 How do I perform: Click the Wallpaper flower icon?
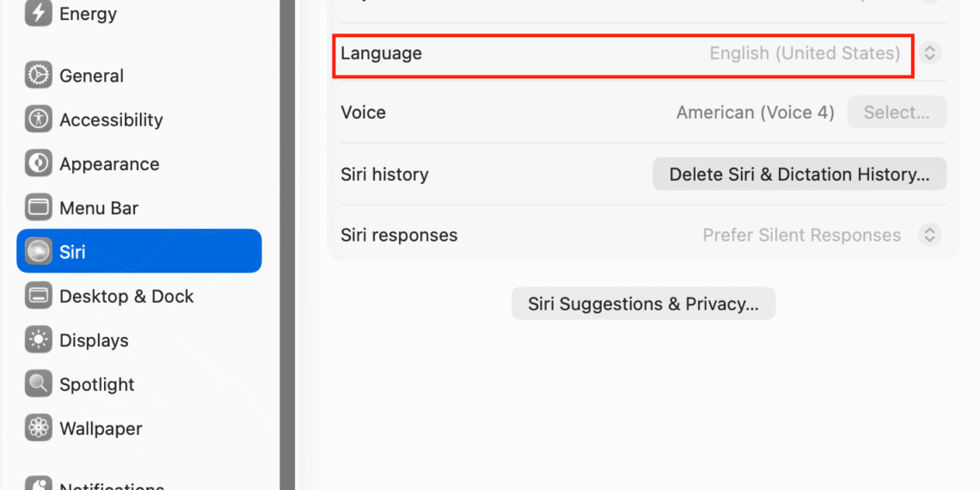pyautogui.click(x=38, y=428)
